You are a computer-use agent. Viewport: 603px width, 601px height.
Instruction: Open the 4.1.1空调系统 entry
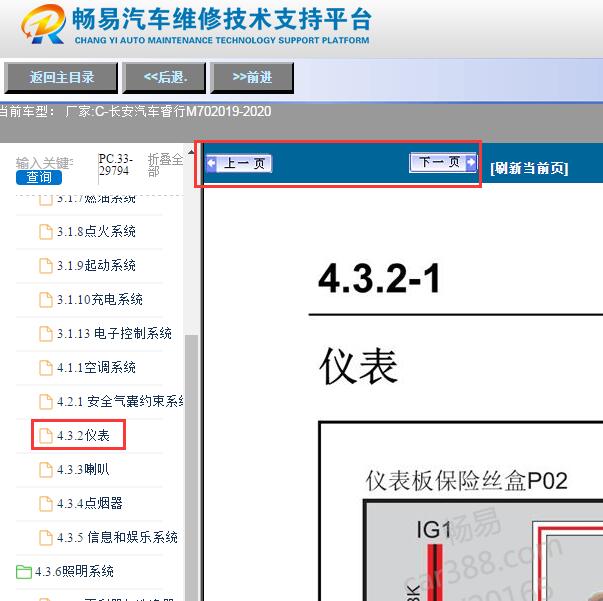coord(96,367)
